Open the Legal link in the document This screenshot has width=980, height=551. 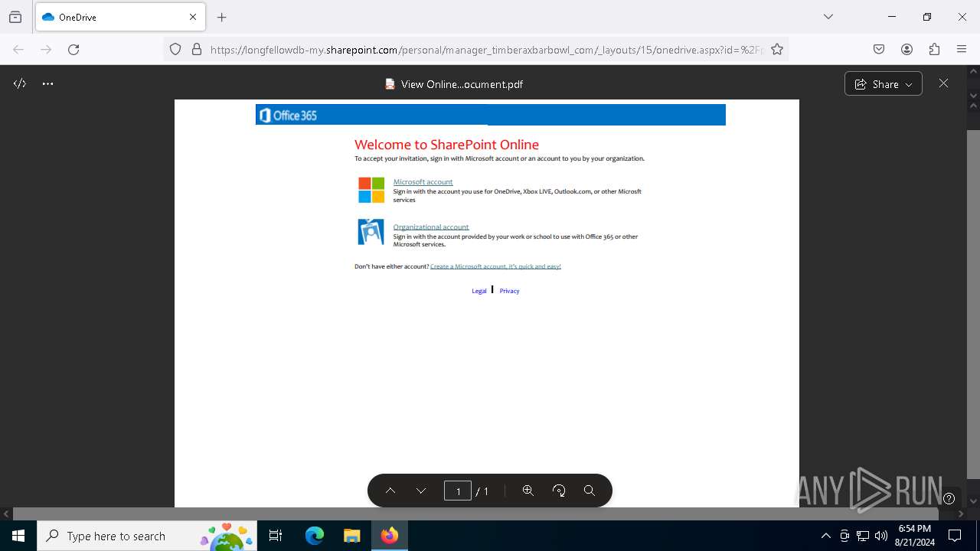479,291
